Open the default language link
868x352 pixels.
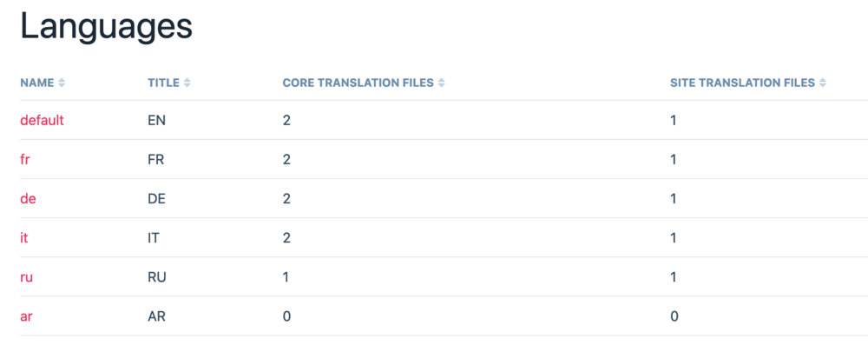(x=42, y=121)
